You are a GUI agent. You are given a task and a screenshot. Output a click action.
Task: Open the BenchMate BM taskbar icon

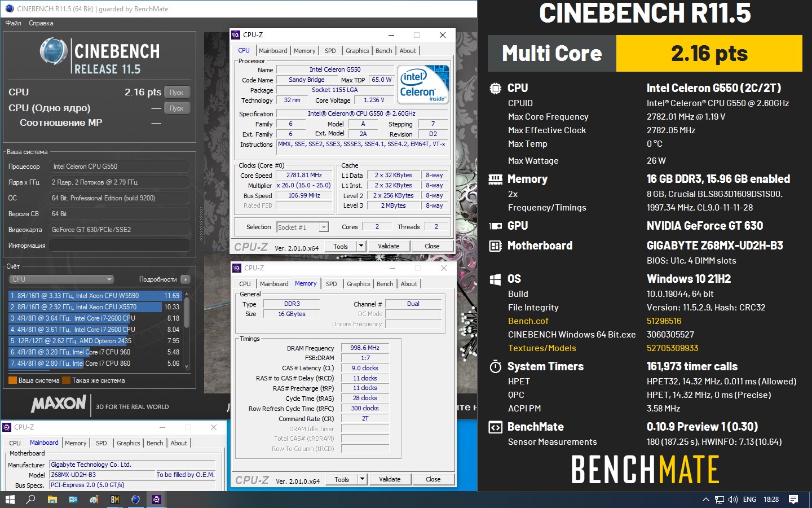(115, 500)
